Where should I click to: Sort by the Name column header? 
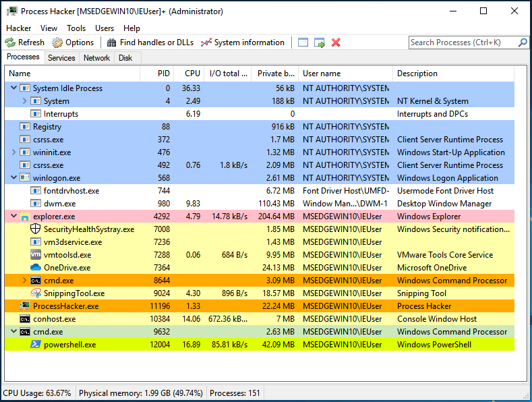point(72,74)
